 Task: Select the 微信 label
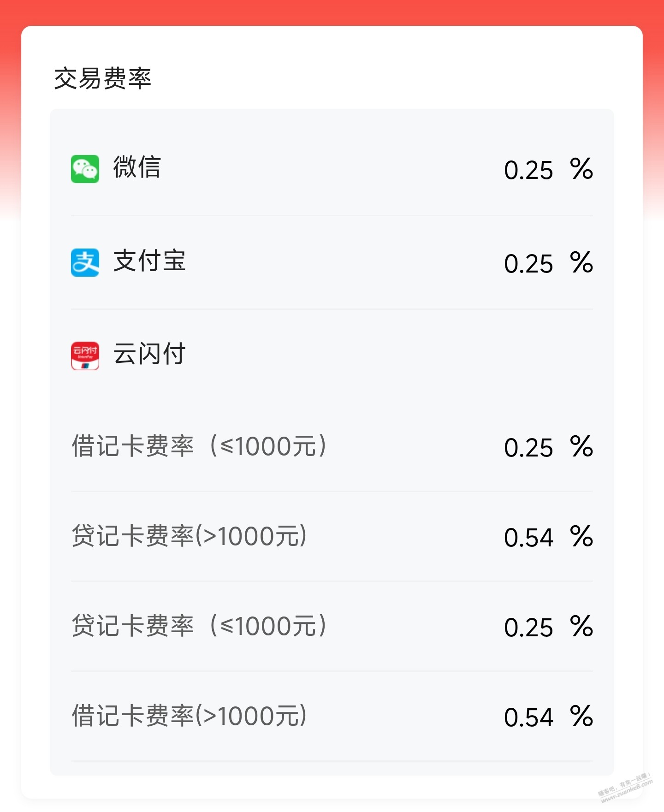click(137, 167)
